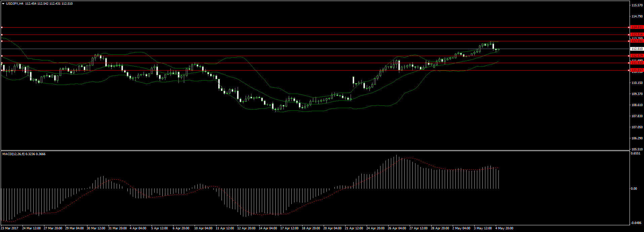Click the 20 Apr 04:00 time label

tap(332, 228)
